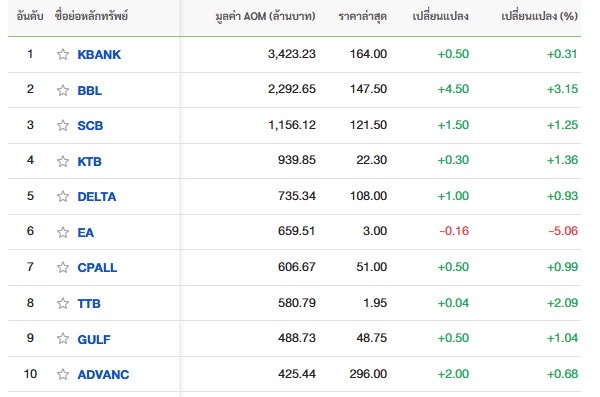Click the star icon beside TTB
The image size is (600, 397).
(x=63, y=303)
